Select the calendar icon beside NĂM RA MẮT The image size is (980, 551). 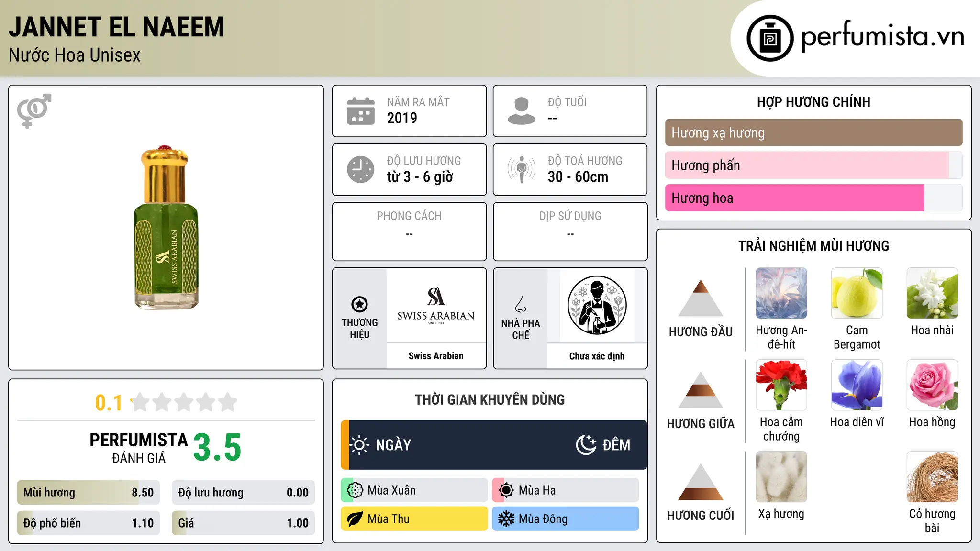pyautogui.click(x=361, y=111)
